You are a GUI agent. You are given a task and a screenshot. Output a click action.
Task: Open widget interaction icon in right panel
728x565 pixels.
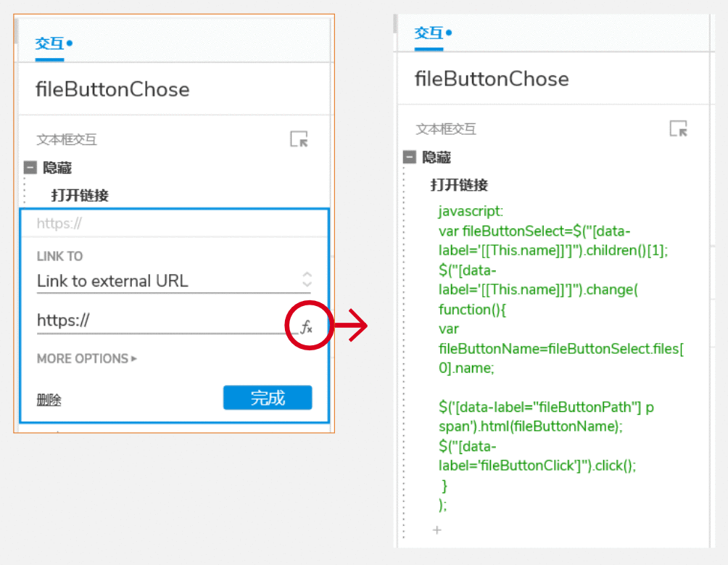(x=678, y=128)
